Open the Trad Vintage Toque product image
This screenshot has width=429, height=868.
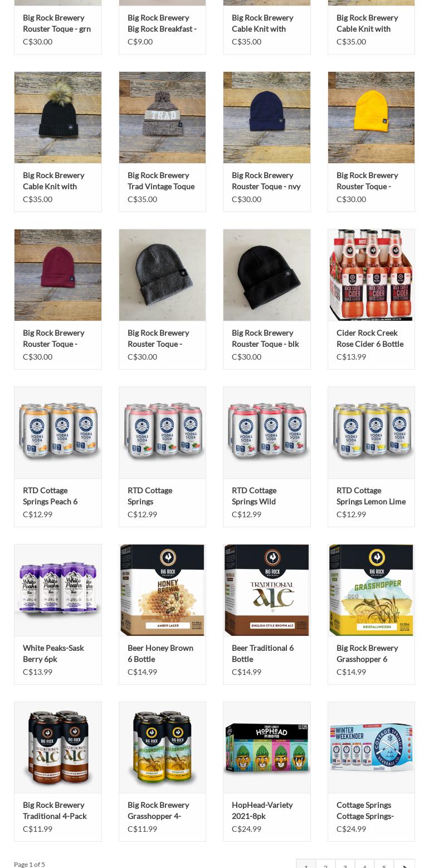162,117
